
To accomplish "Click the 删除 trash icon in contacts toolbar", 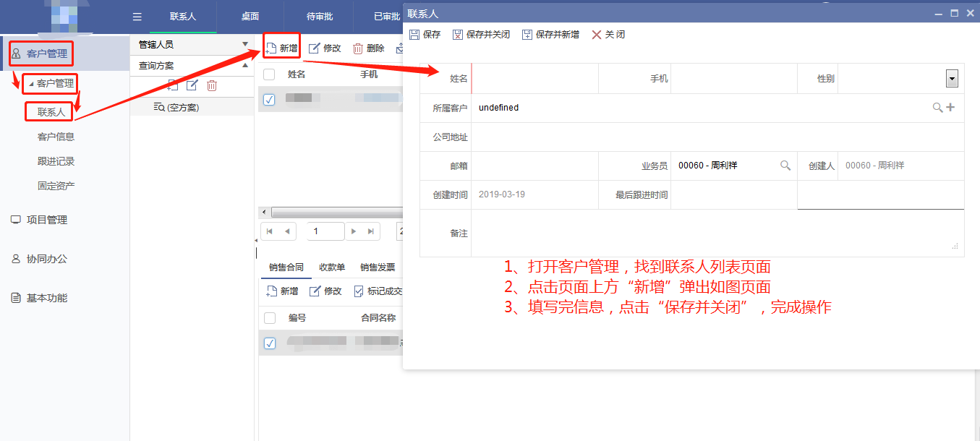I will [x=358, y=48].
